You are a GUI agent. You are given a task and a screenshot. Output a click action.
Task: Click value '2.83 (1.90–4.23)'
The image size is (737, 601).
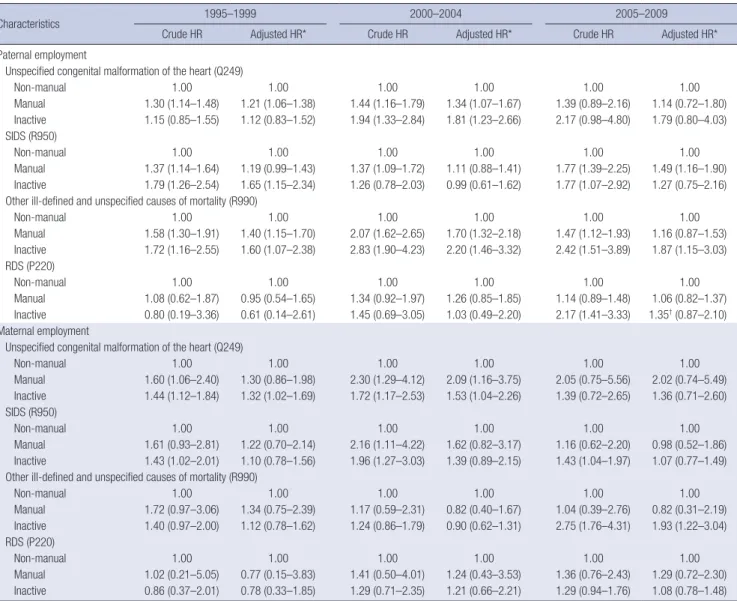click(387, 250)
